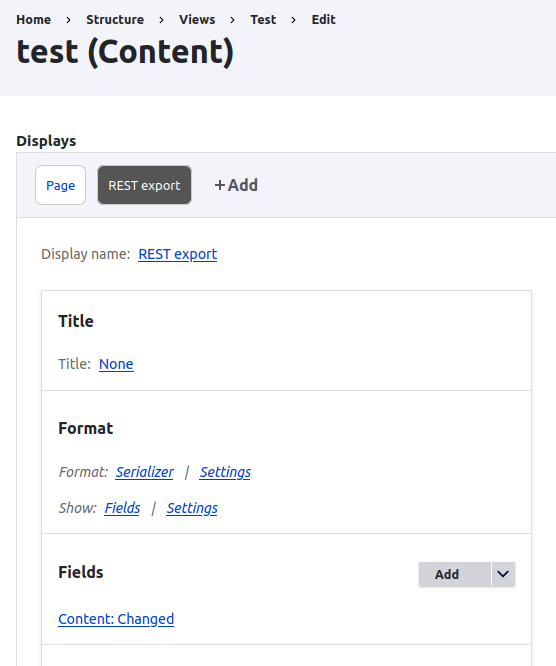Screen dimensions: 556x666
Task: Change the Show Fields option
Action: tap(122, 508)
